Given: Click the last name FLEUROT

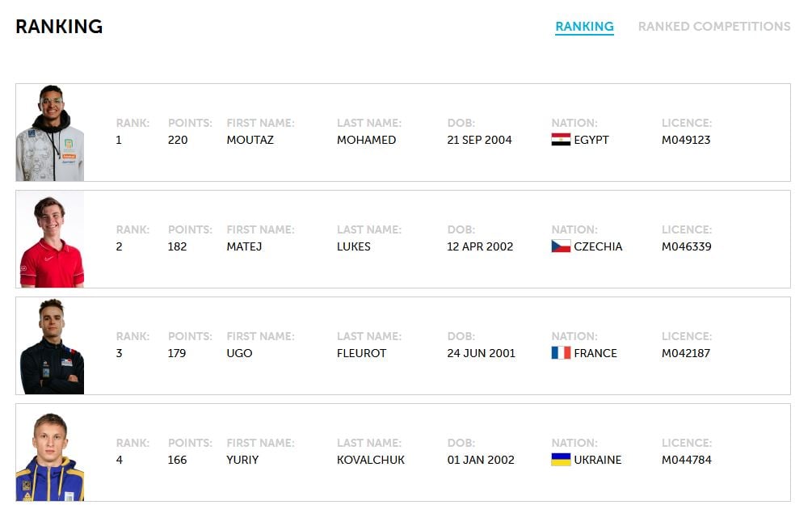Looking at the screenshot, I should tap(361, 353).
